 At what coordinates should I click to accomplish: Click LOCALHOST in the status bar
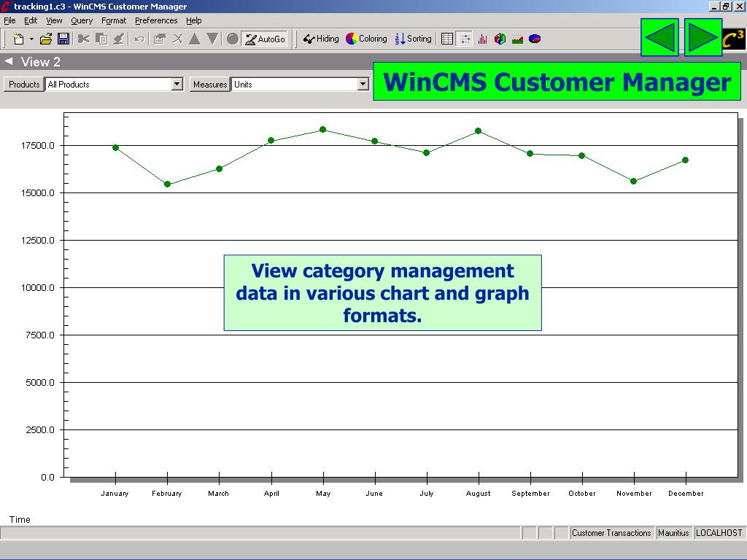(719, 533)
